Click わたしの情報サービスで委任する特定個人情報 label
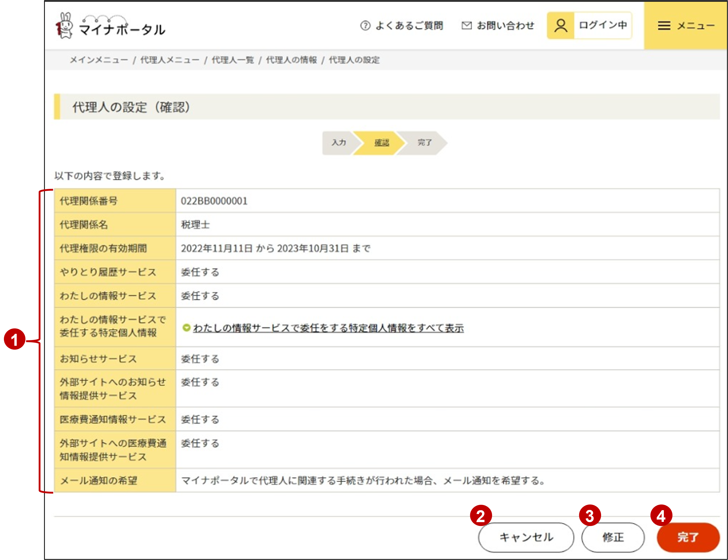Image resolution: width=728 pixels, height=560 pixels. 115,327
